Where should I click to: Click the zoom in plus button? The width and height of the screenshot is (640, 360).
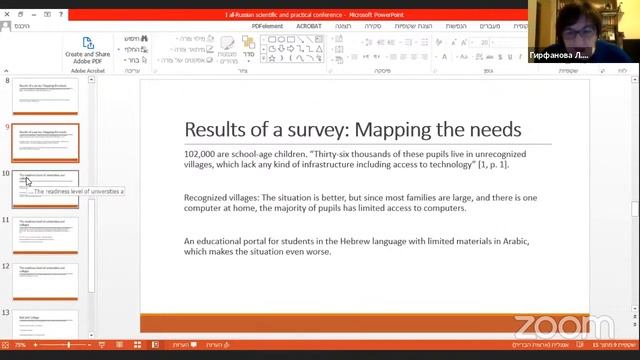[x=36, y=345]
